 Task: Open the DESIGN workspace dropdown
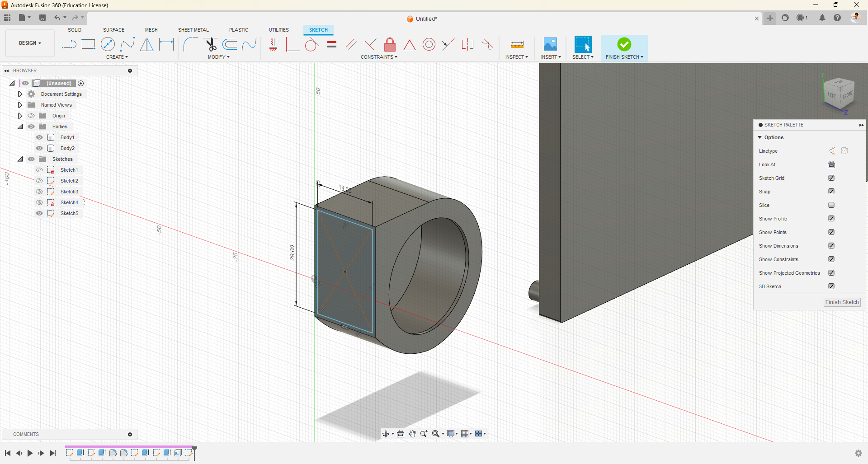pyautogui.click(x=30, y=43)
